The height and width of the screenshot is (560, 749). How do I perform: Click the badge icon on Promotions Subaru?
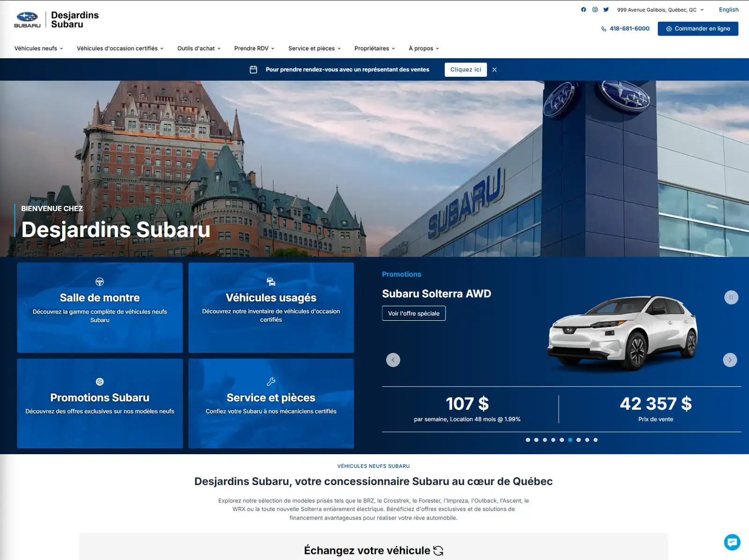100,382
